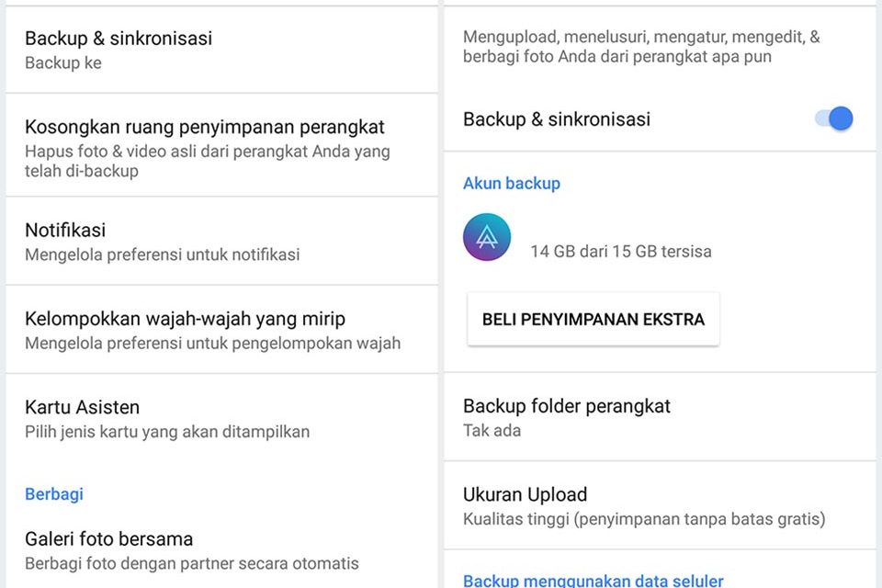Disable the Backup & sinkronisasi toggle
The height and width of the screenshot is (588, 882).
point(830,119)
